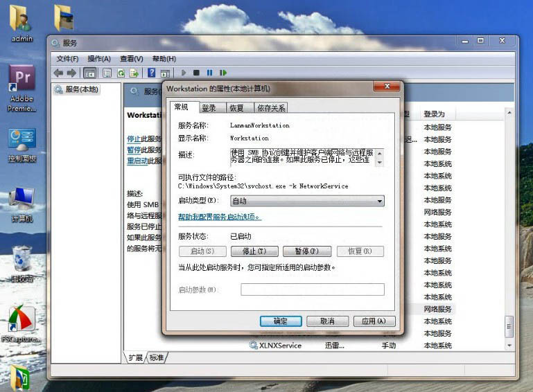Click the Refresh toolbar icon
Image resolution: width=533 pixels, height=392 pixels.
pos(121,73)
